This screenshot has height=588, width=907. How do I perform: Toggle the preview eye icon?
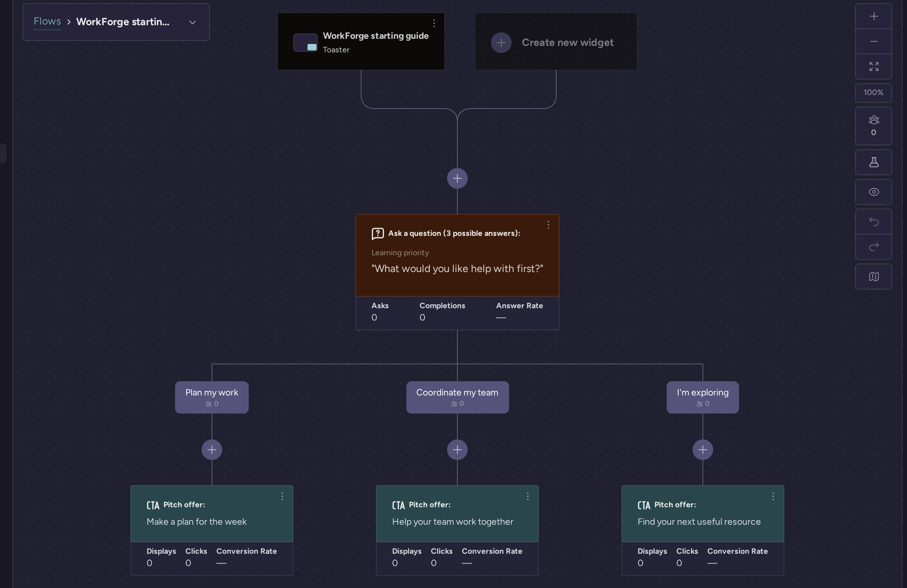pyautogui.click(x=873, y=192)
